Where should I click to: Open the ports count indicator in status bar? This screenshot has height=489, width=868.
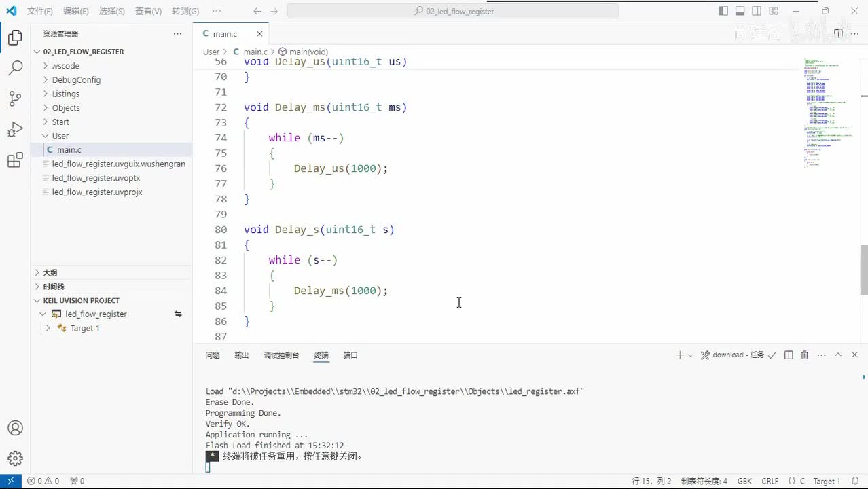tap(77, 481)
